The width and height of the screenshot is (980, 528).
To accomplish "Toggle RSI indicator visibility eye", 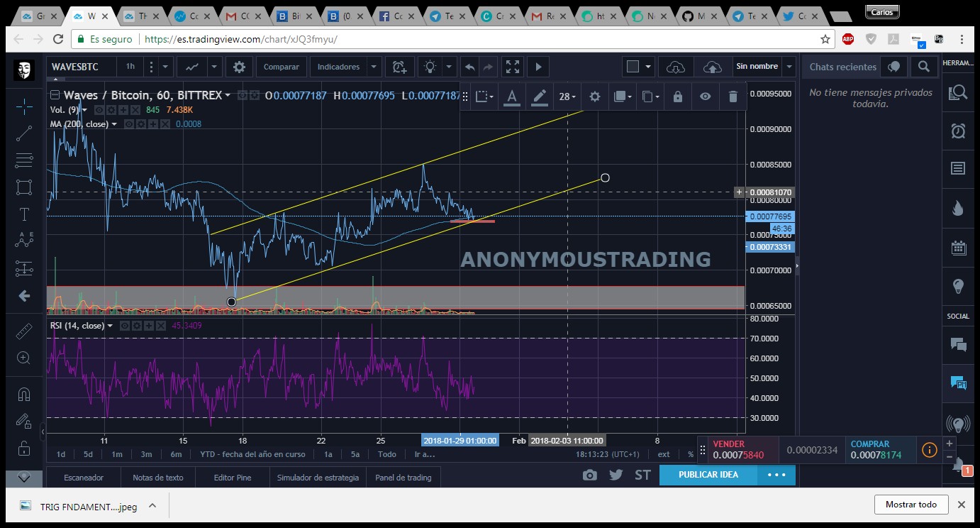I will pos(125,326).
